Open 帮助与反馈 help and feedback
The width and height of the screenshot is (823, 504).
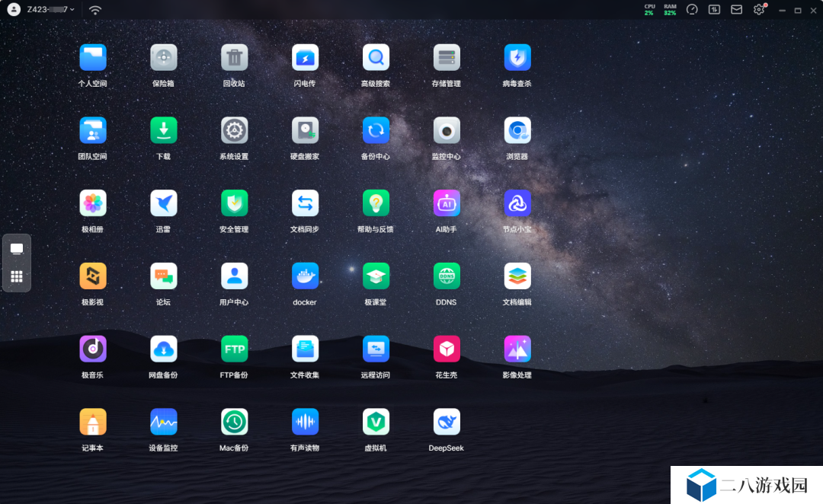tap(376, 203)
